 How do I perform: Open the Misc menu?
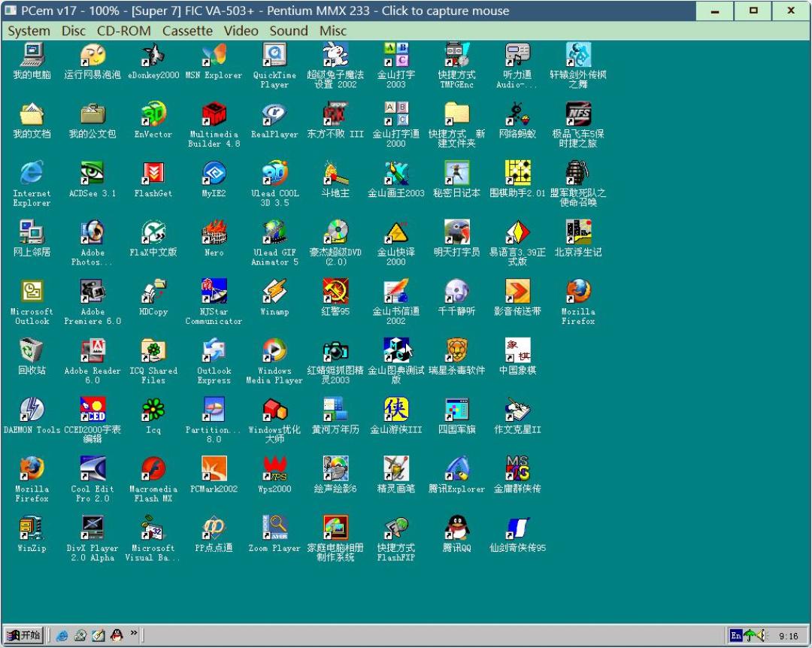(332, 31)
